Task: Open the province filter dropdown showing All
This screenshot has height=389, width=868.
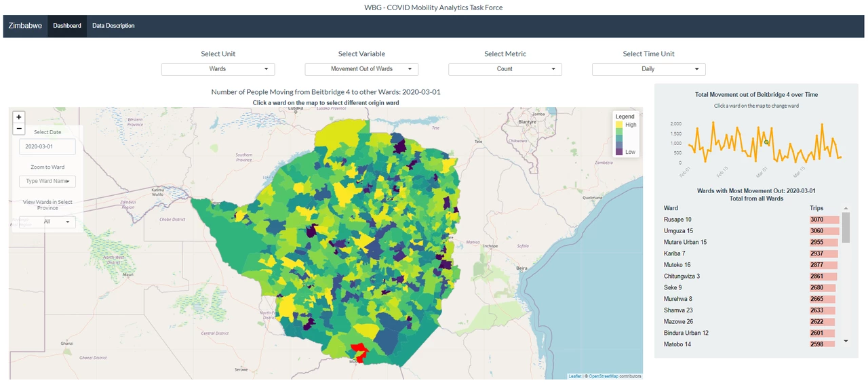Action: tap(47, 222)
